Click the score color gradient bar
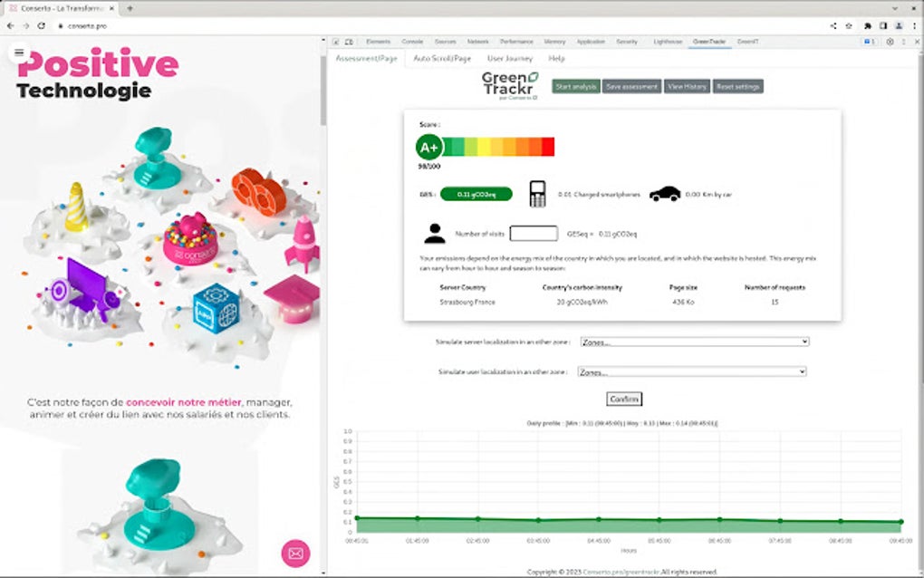 coord(498,147)
